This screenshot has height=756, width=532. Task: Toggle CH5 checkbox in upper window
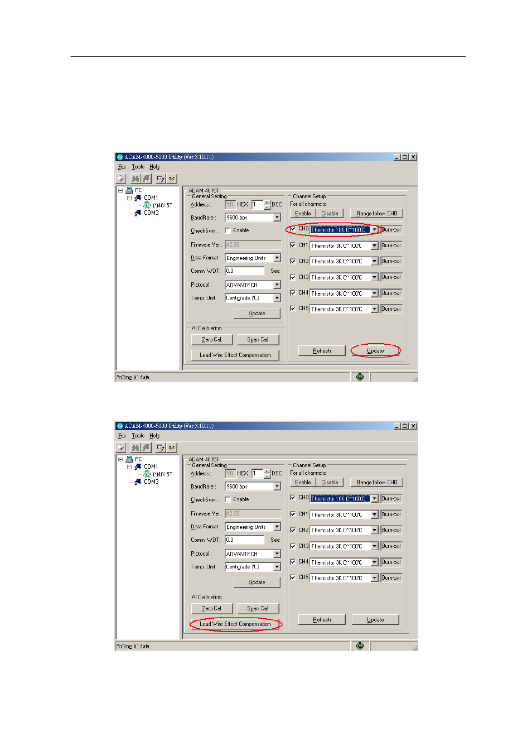tap(293, 308)
